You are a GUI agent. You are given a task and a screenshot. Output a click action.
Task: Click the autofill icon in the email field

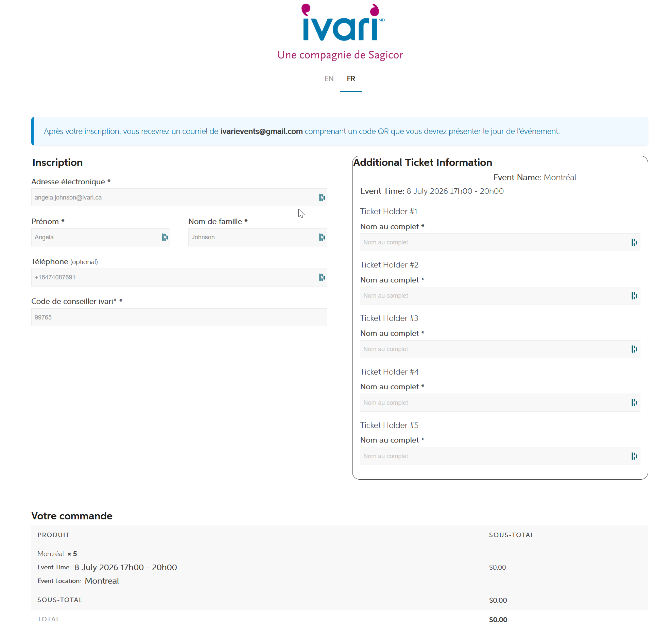[x=321, y=197]
